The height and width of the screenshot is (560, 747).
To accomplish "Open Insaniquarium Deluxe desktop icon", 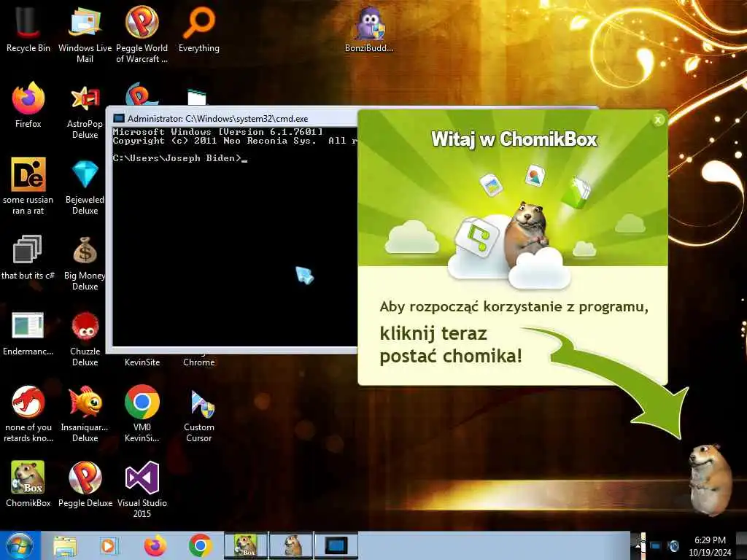I will coord(85,414).
